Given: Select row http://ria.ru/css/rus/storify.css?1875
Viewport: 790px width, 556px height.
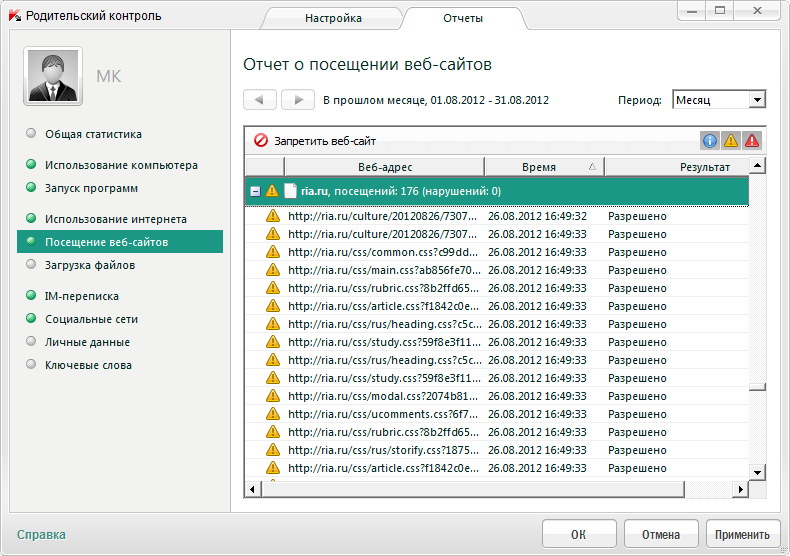Looking at the screenshot, I should pos(497,450).
